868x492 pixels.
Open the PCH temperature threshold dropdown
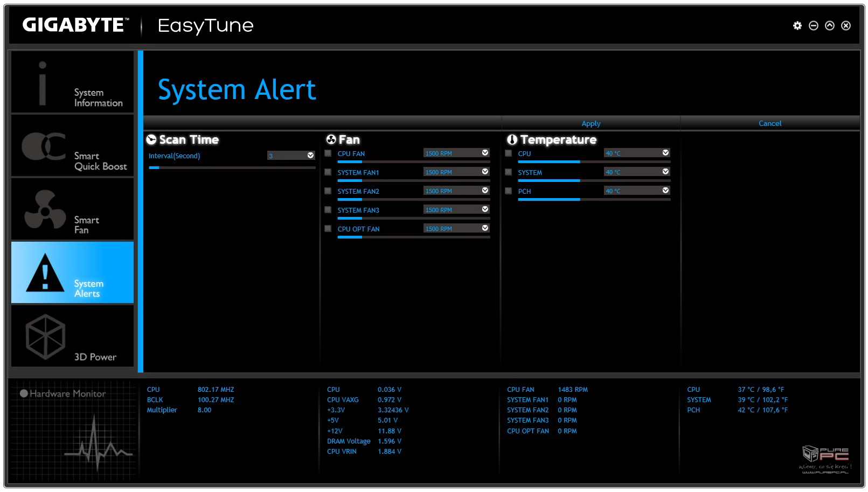pyautogui.click(x=637, y=191)
